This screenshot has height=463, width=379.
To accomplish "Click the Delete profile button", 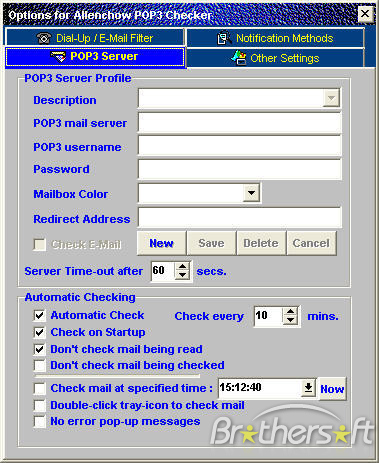I will coord(261,243).
